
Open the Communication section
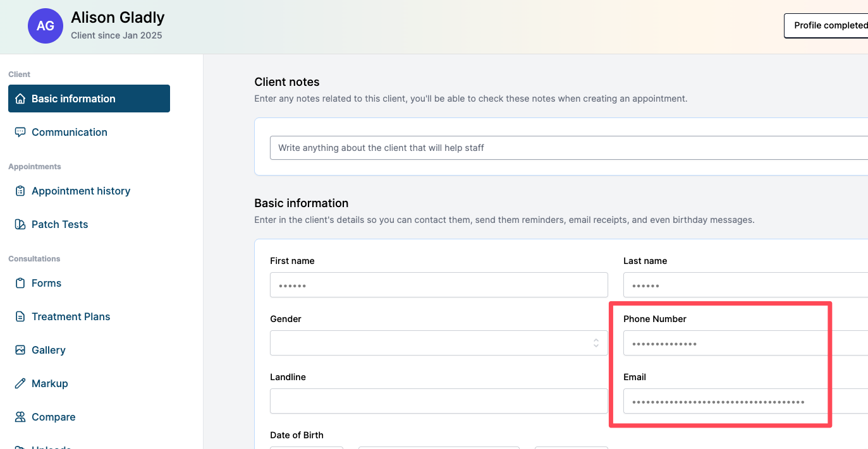[x=70, y=132]
